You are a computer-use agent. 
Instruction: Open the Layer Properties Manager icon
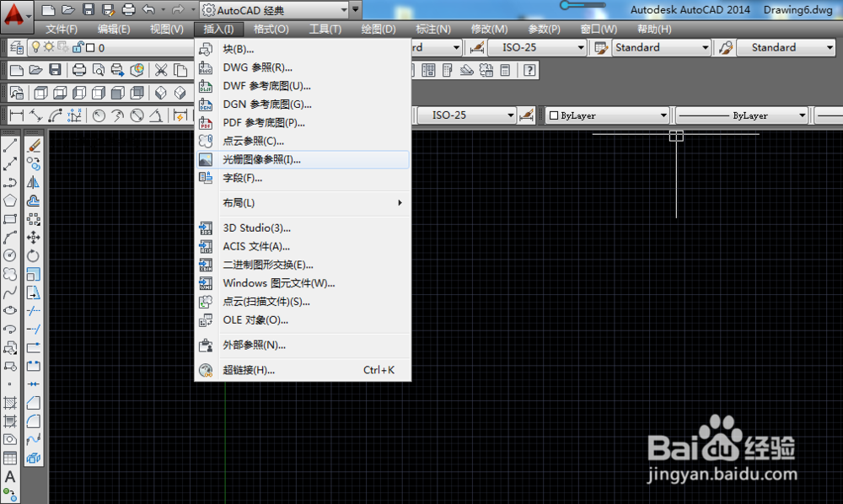tap(17, 48)
